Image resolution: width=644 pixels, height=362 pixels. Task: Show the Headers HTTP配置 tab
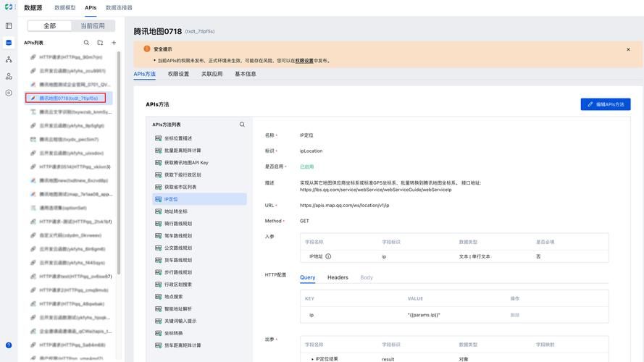[x=338, y=277]
